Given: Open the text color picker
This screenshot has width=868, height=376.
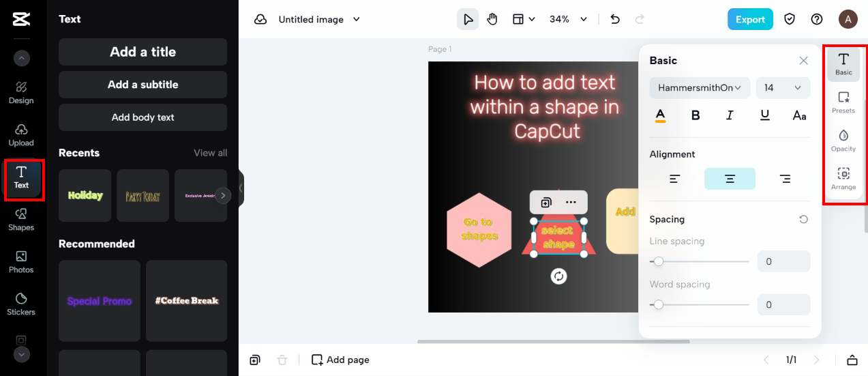Looking at the screenshot, I should coord(660,115).
